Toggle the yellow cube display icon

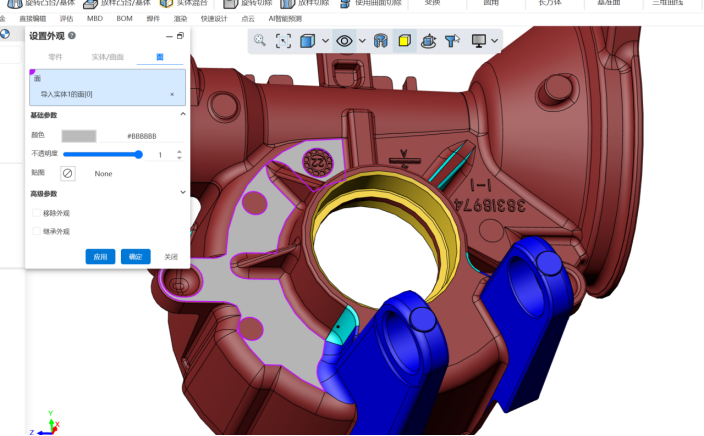point(405,41)
